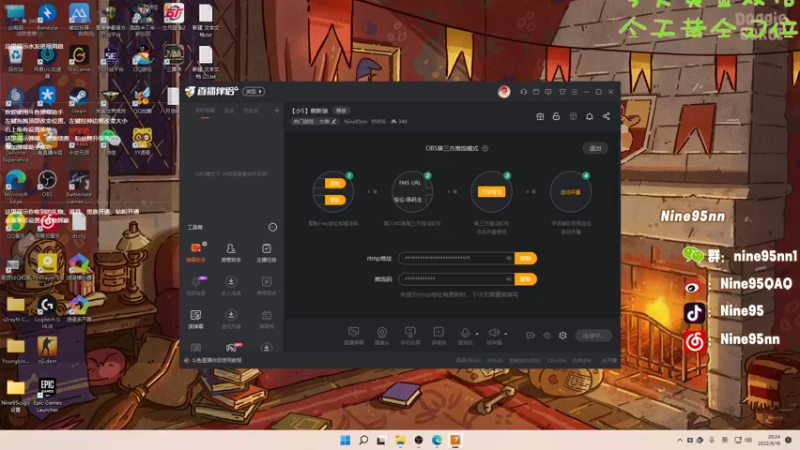
Task: Open the 弹幕秀 tool icon
Action: tap(266, 319)
